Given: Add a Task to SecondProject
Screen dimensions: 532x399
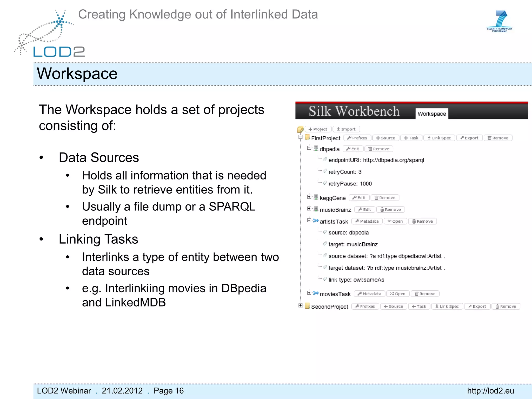Looking at the screenshot, I should [419, 306].
